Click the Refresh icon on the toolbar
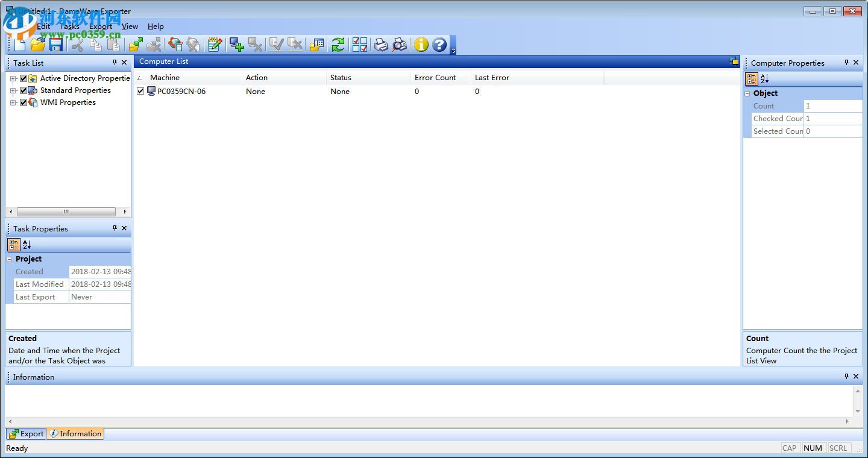The image size is (868, 458). (x=338, y=45)
